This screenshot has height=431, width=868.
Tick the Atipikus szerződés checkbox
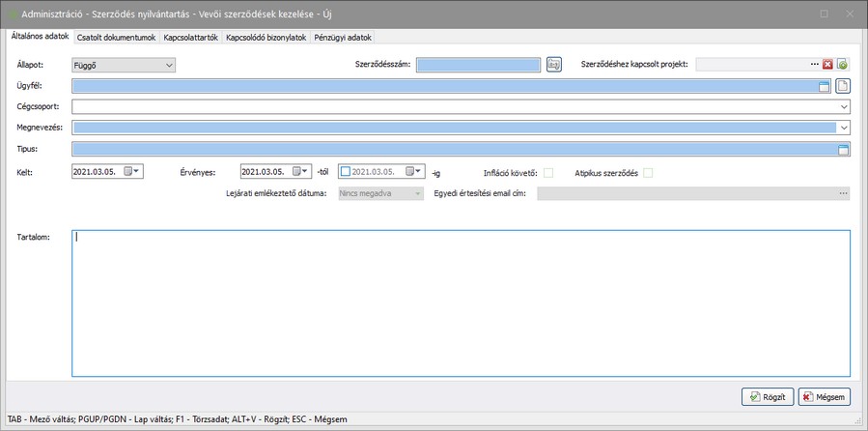click(x=649, y=172)
